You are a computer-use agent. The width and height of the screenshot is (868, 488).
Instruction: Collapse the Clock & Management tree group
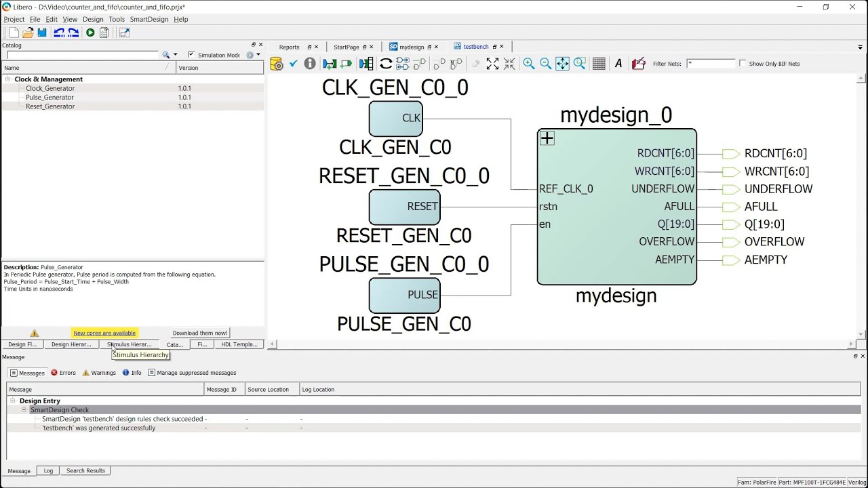tap(8, 79)
